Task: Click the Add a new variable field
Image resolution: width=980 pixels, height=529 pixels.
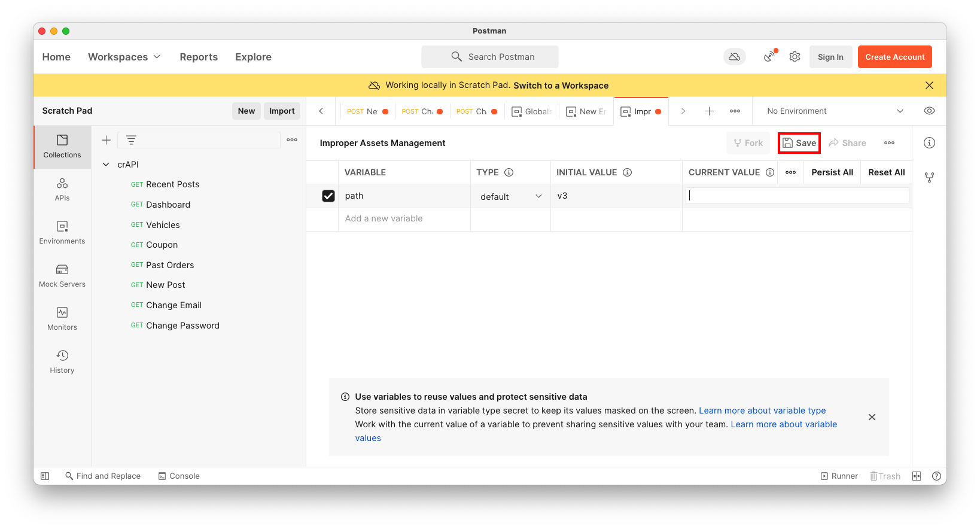Action: pyautogui.click(x=404, y=219)
